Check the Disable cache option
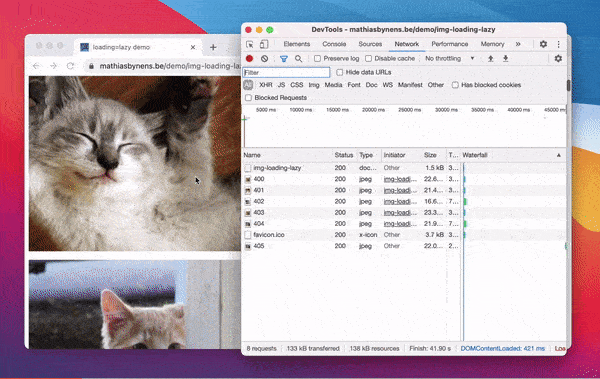Viewport: 600px width, 379px height. pos(368,59)
